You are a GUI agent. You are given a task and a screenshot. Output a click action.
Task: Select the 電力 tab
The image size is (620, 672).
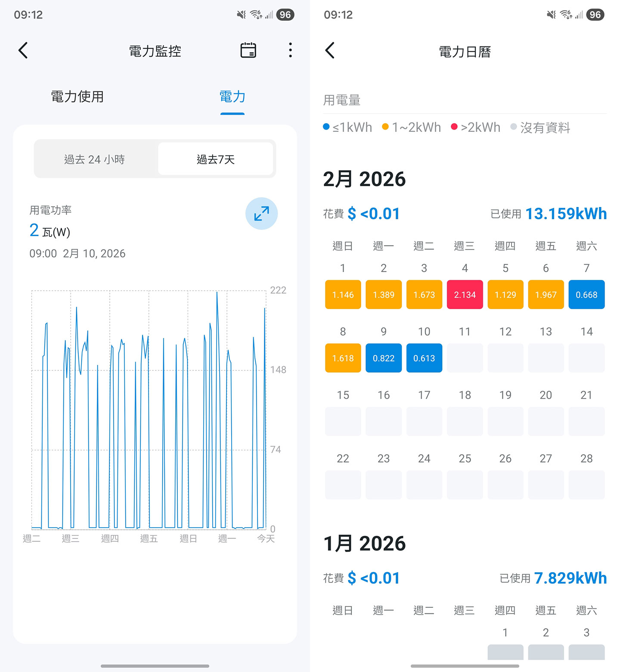tap(232, 96)
